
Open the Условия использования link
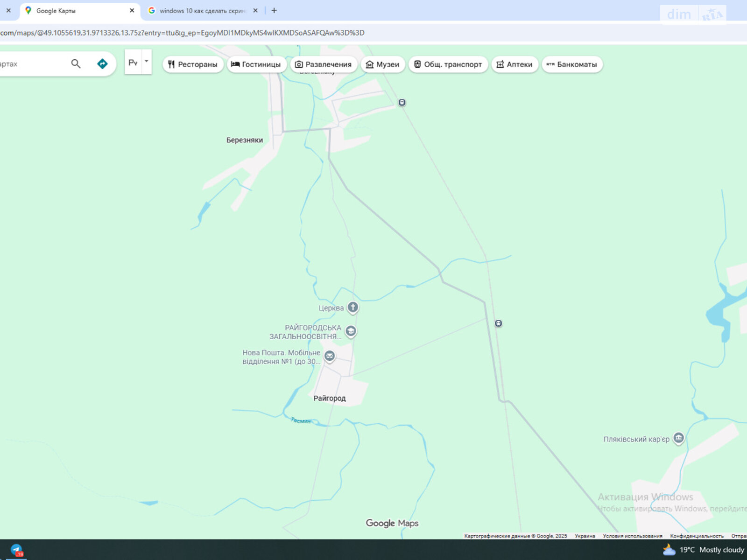(632, 536)
